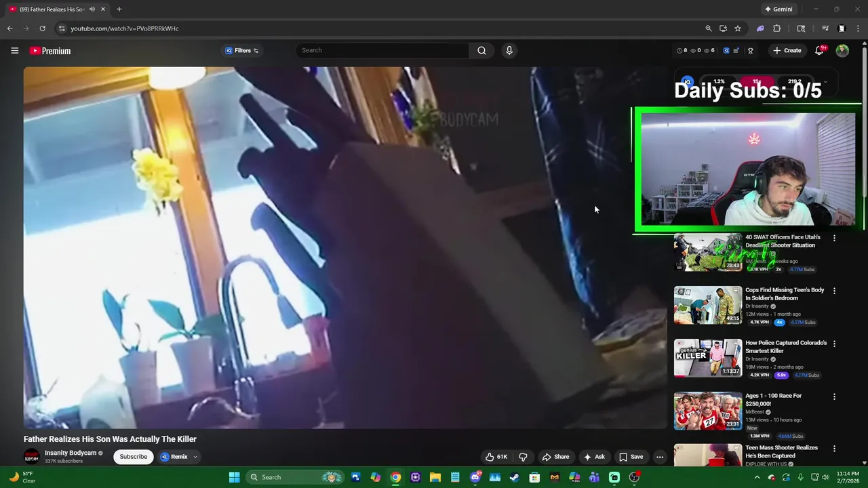Viewport: 868px width, 488px height.
Task: Open the Insanity Bodycam channel name link
Action: pyautogui.click(x=71, y=453)
